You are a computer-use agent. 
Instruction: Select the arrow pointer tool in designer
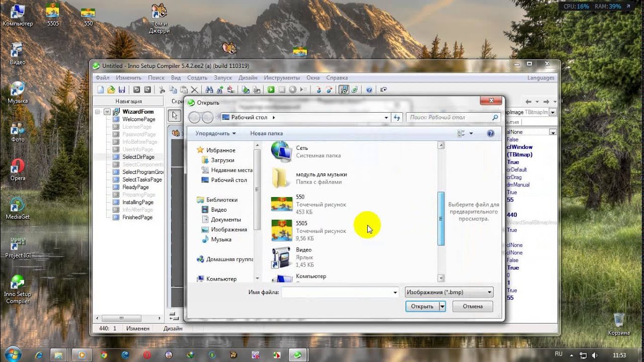click(x=175, y=116)
